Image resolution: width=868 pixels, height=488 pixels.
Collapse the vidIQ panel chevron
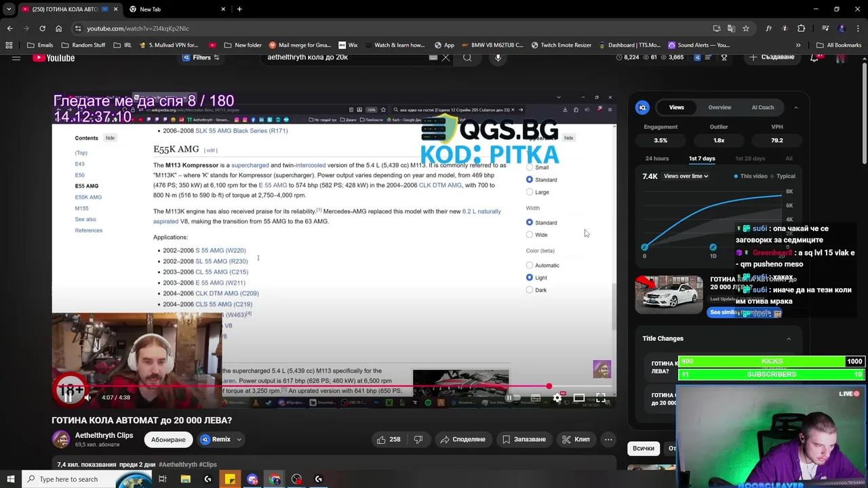coord(796,107)
